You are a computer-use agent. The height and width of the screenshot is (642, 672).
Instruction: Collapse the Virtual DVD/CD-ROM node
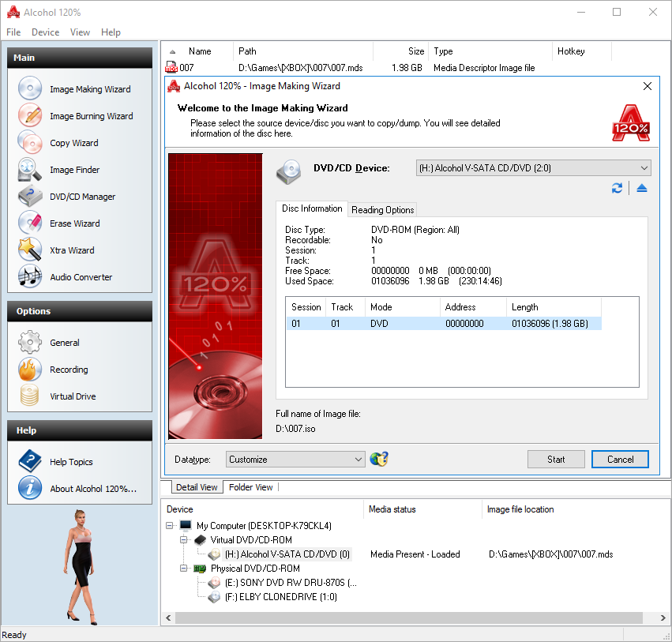click(x=184, y=539)
